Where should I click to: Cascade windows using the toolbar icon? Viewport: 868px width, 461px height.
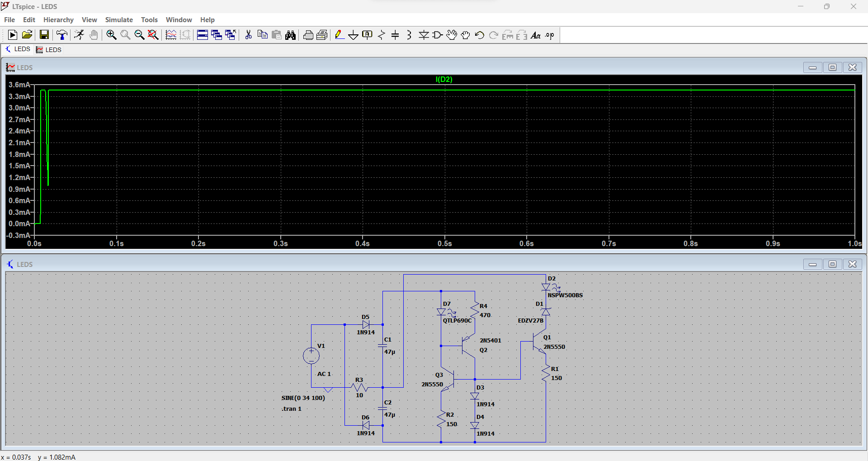point(217,35)
